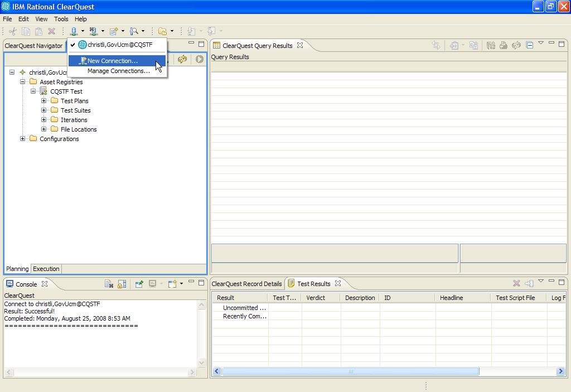Toggle the Console scroll lock icon
571x392 pixels.
(122, 284)
